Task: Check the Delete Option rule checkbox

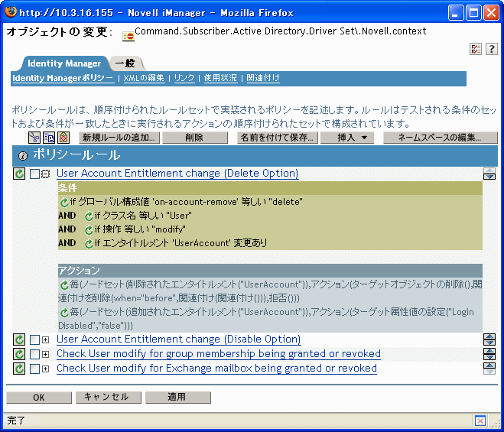Action: [34, 174]
